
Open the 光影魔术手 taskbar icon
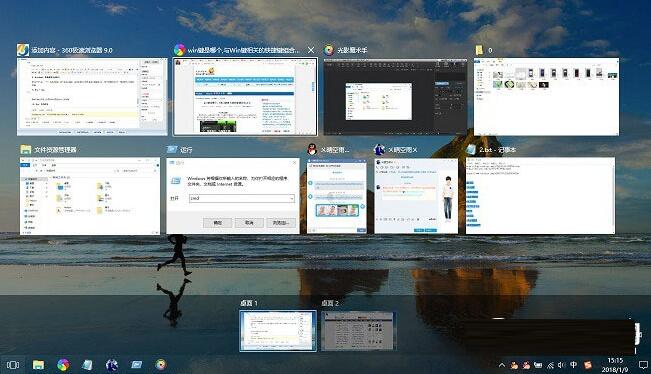161,365
